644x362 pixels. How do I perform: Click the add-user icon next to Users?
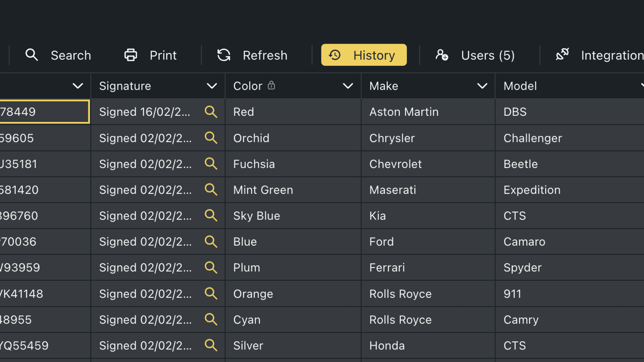coord(442,55)
